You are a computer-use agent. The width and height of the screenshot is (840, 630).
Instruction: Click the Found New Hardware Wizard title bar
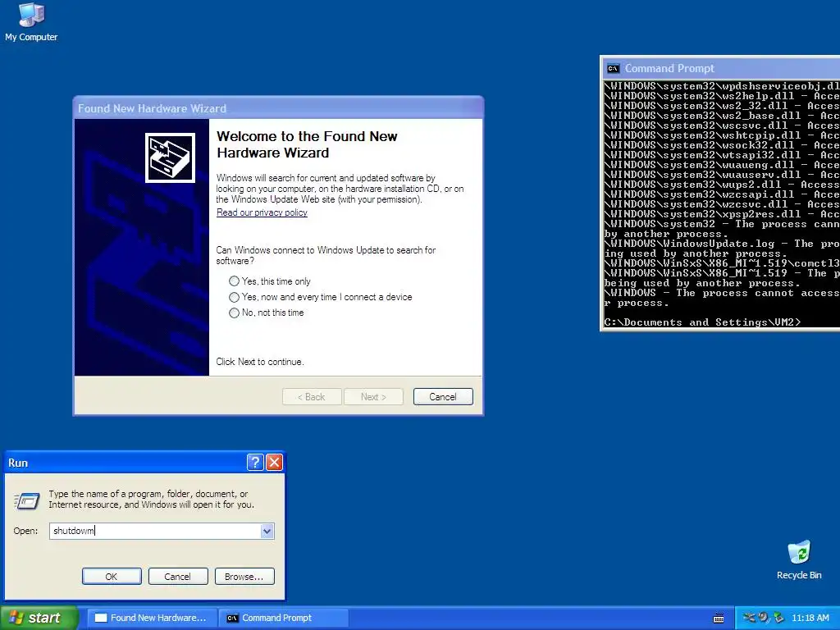(x=278, y=108)
